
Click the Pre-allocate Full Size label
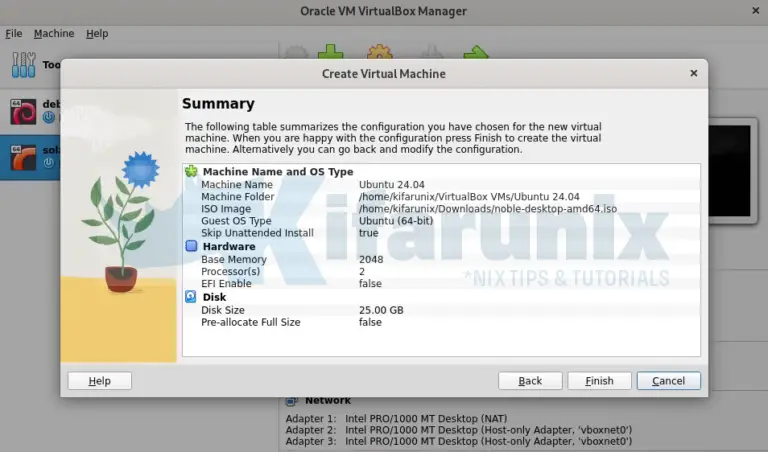click(250, 322)
